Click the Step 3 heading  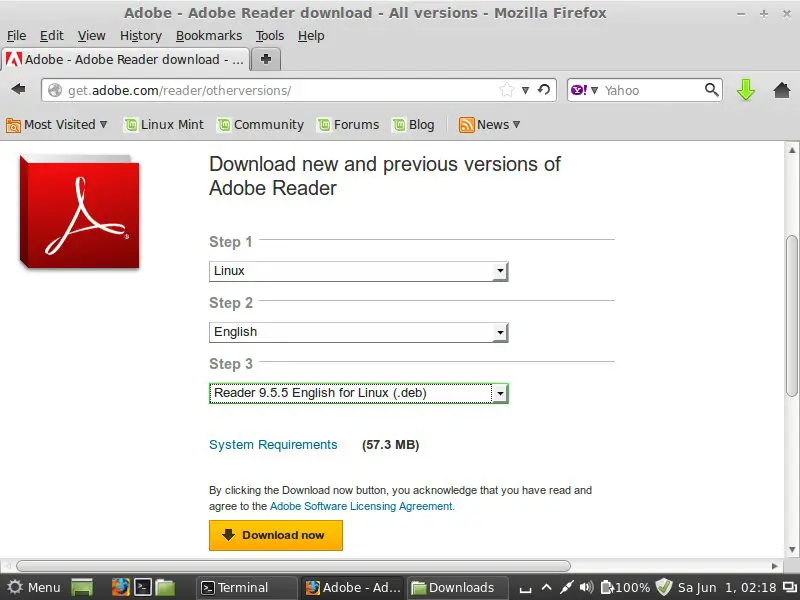[231, 364]
